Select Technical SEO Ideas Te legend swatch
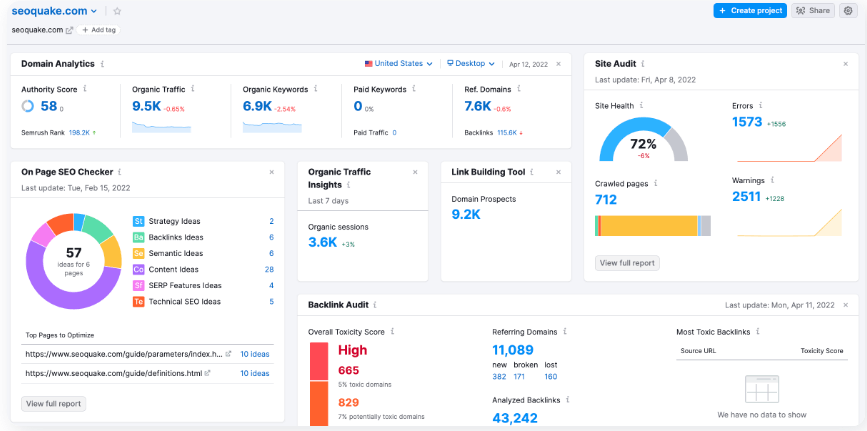The width and height of the screenshot is (867, 431). click(x=138, y=302)
